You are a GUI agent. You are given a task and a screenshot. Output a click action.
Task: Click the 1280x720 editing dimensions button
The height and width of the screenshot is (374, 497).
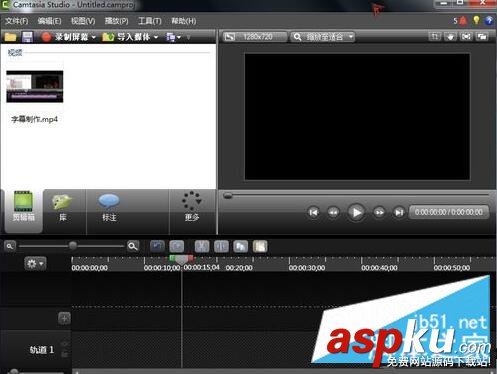255,37
